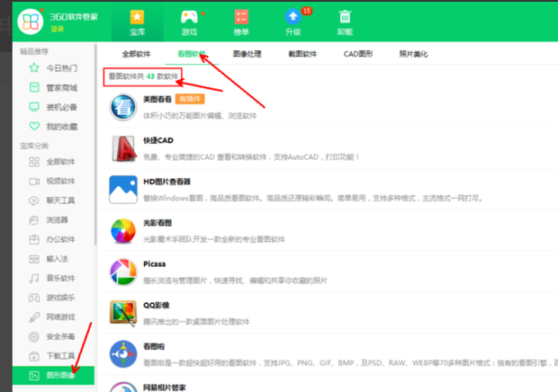This screenshot has height=392, width=558.
Task: Click the 360软件管家 logo icon
Action: click(31, 22)
